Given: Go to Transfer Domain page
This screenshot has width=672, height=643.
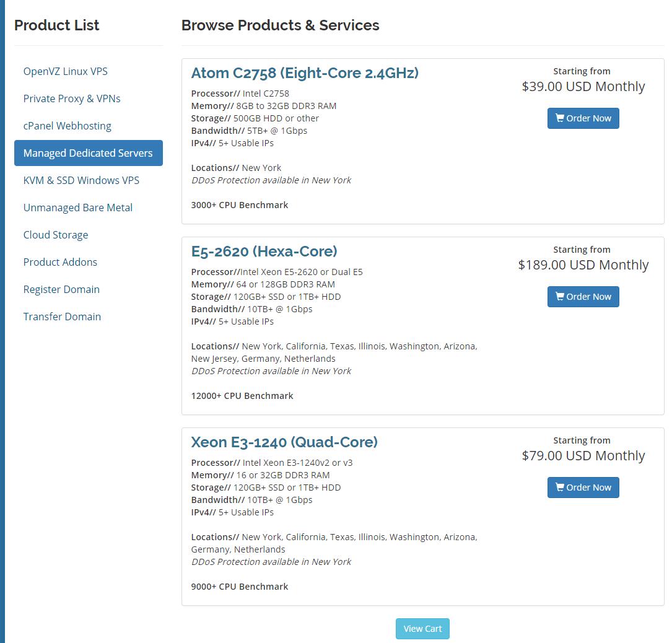Looking at the screenshot, I should [x=62, y=317].
